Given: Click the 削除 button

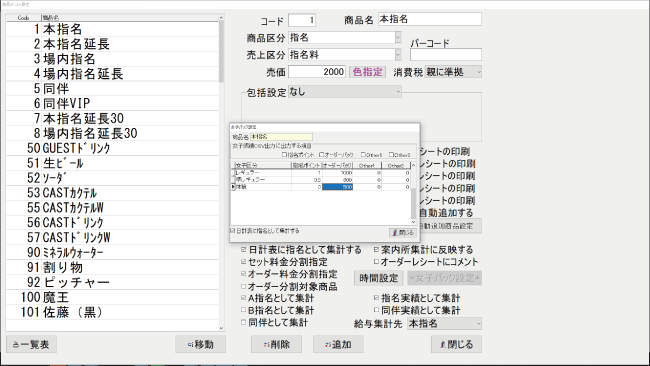Looking at the screenshot, I should tap(276, 344).
